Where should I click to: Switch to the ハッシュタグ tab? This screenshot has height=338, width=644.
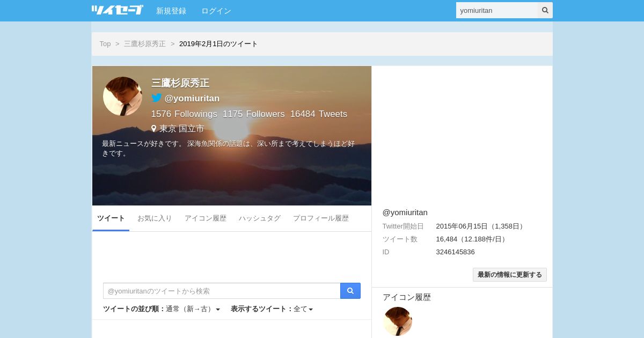point(260,218)
